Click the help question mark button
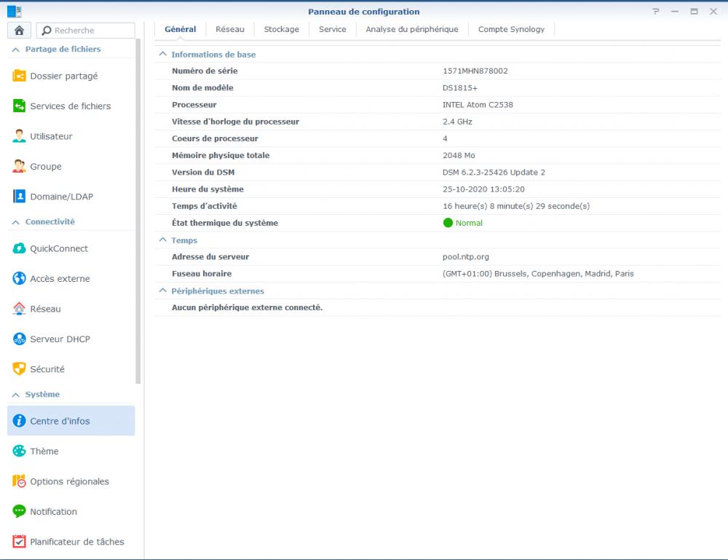728x560 pixels. (656, 12)
